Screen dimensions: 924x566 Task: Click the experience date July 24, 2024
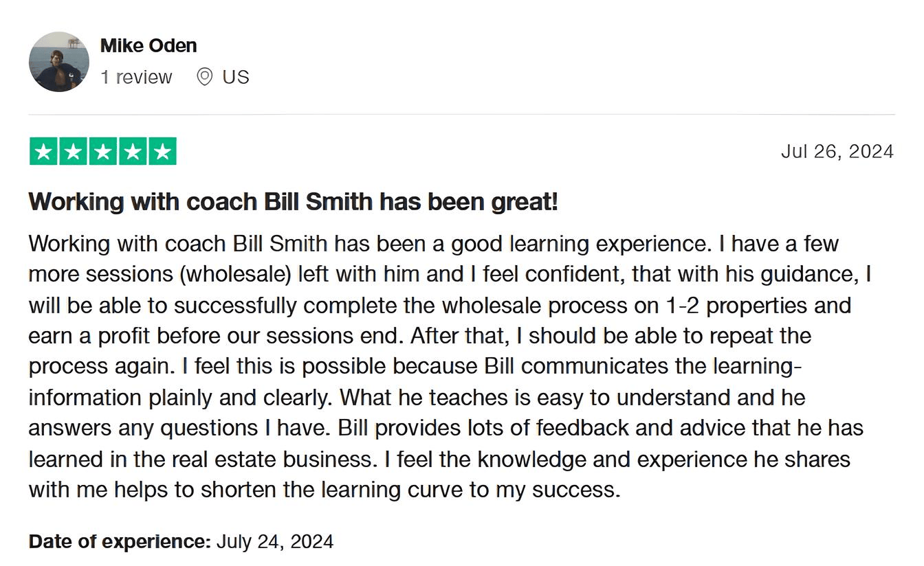tap(275, 541)
